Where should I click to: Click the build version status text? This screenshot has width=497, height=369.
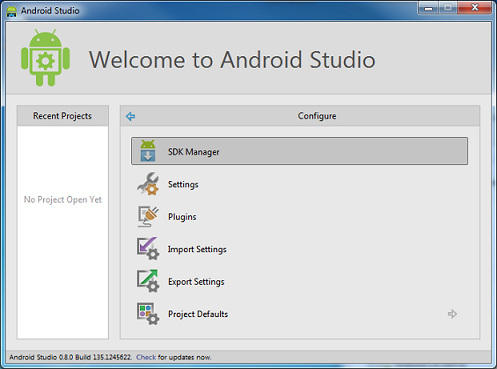[70, 357]
